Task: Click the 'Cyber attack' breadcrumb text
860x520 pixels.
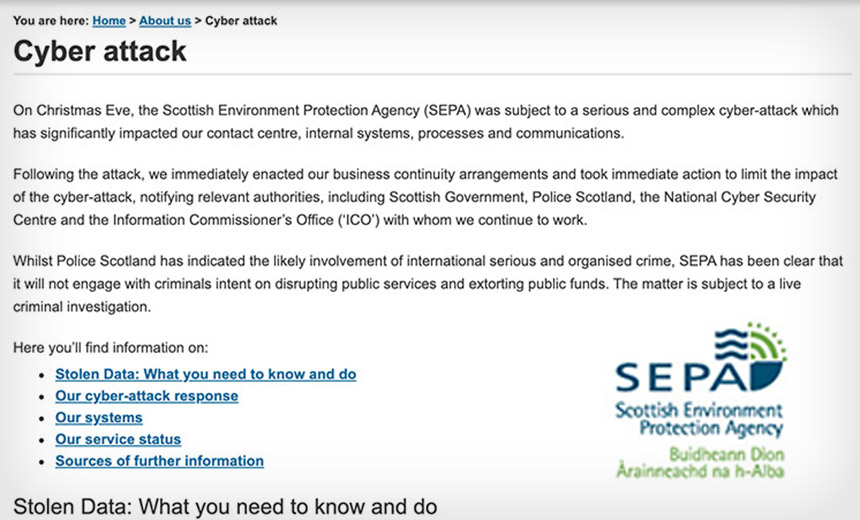Action: pos(241,20)
